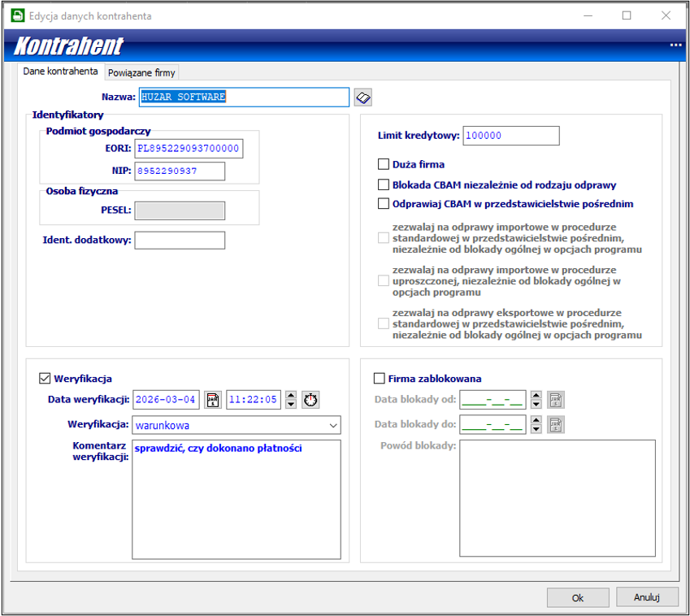Click the Anuluj button
This screenshot has width=690, height=616.
pyautogui.click(x=646, y=597)
